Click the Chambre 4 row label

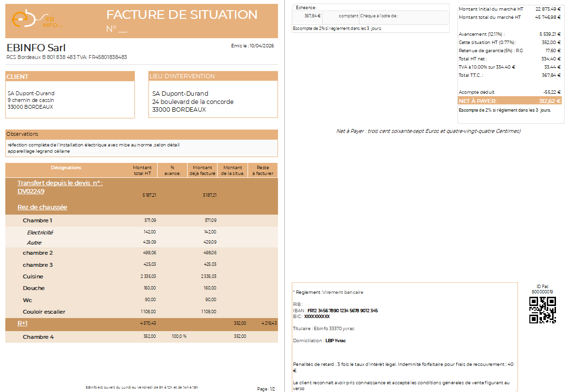38,337
